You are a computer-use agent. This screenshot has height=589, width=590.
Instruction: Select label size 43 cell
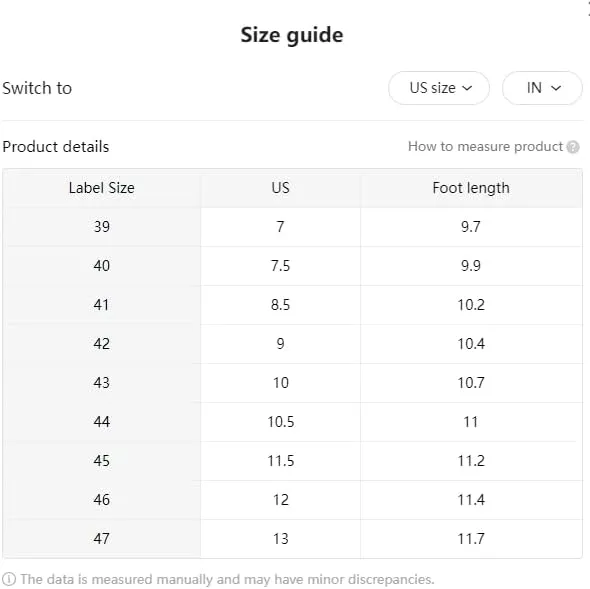(x=102, y=383)
